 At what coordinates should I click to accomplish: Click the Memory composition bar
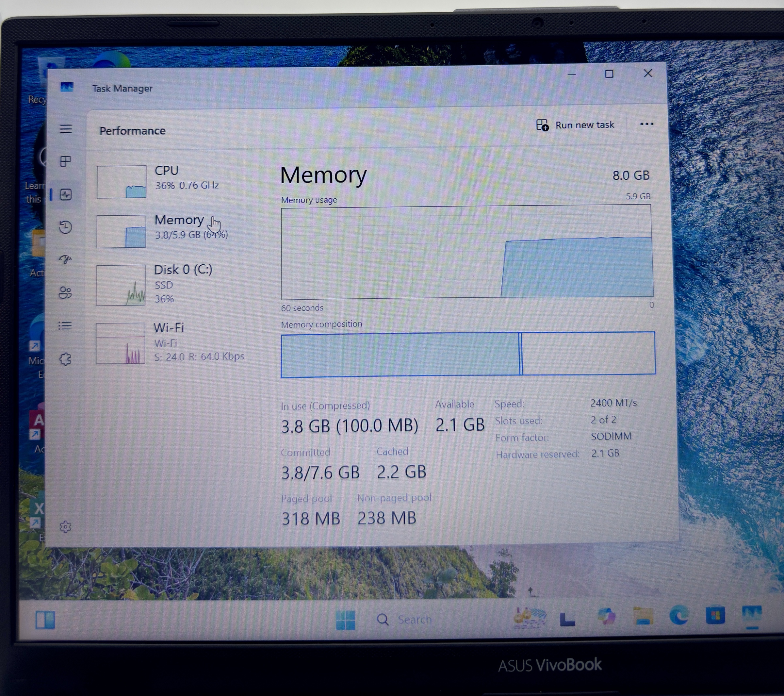[x=467, y=354]
